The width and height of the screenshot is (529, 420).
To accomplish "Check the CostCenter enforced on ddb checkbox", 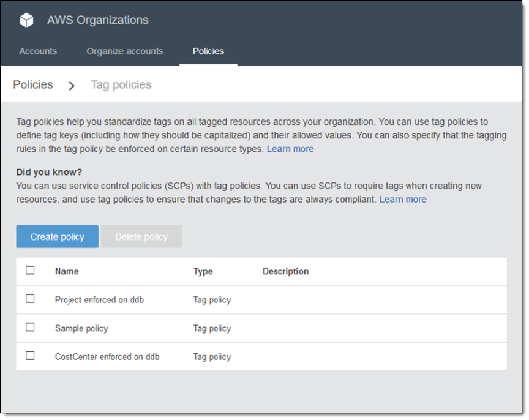I will (x=30, y=356).
